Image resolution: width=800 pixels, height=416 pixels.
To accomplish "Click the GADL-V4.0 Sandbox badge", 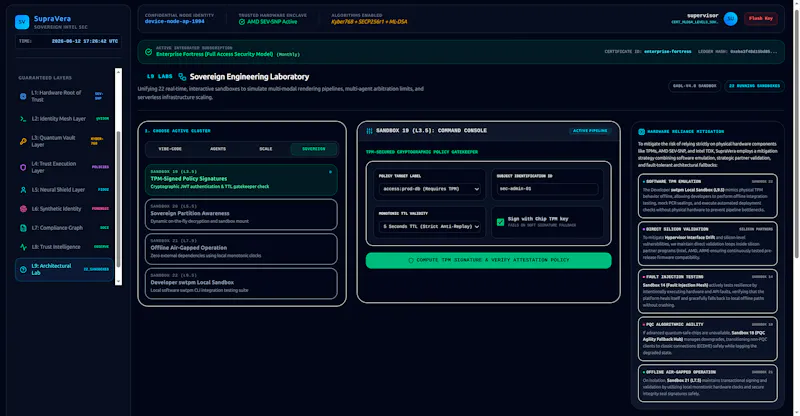I will pyautogui.click(x=694, y=86).
